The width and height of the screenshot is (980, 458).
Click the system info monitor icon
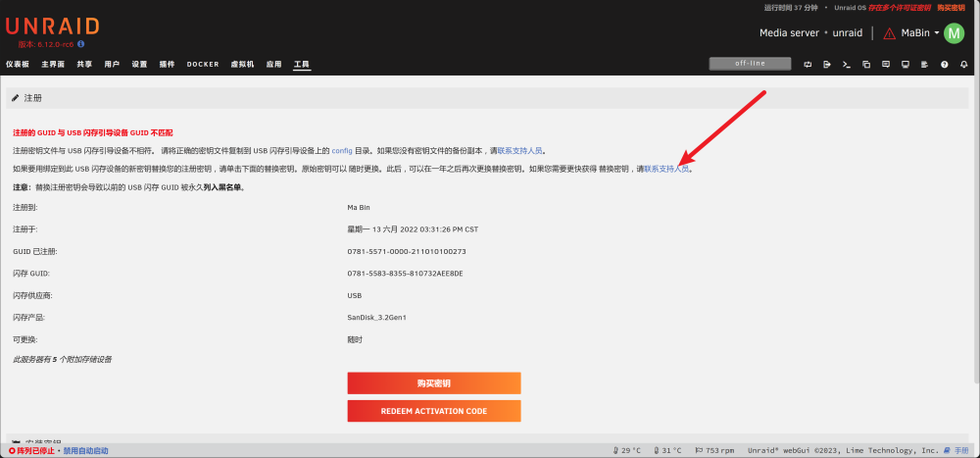tap(905, 64)
